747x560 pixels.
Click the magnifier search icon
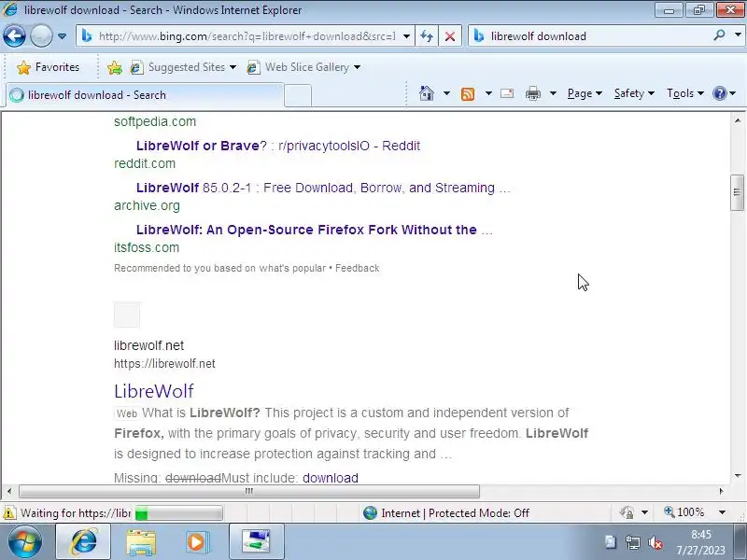[x=719, y=35]
